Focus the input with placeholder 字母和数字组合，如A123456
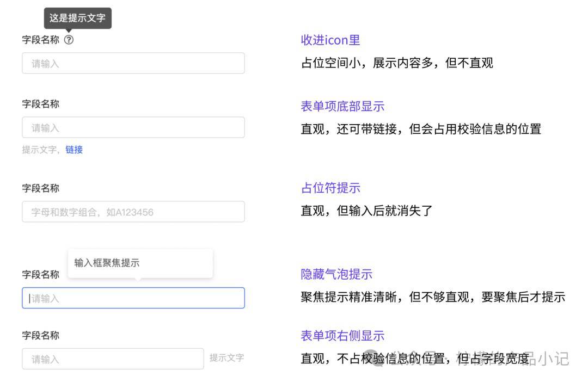This screenshot has height=382, width=588. pos(133,212)
